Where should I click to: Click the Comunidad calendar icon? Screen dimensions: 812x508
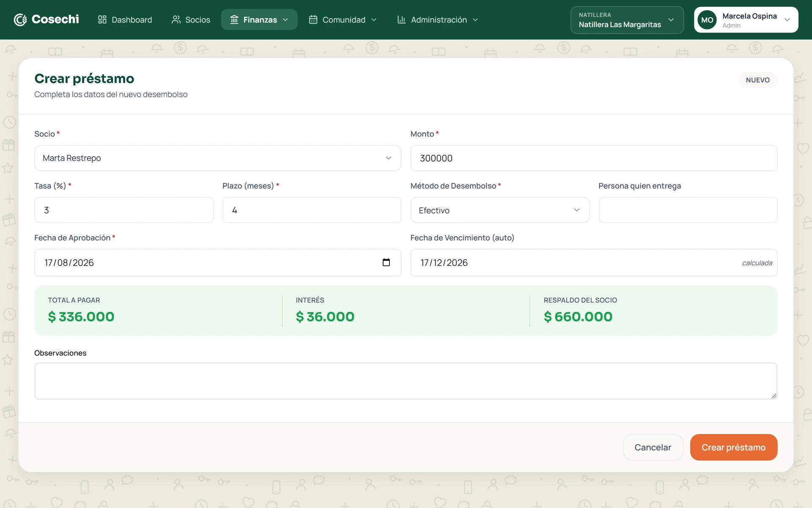[313, 19]
